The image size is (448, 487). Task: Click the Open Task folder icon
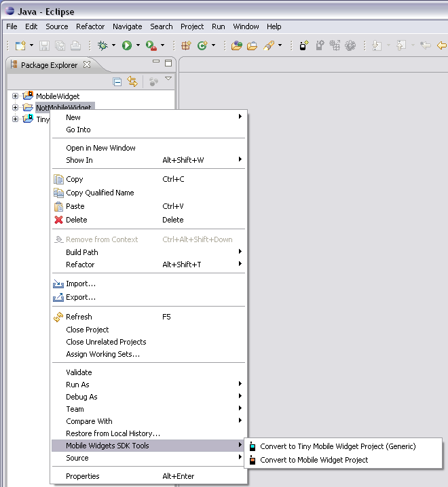coord(252,45)
